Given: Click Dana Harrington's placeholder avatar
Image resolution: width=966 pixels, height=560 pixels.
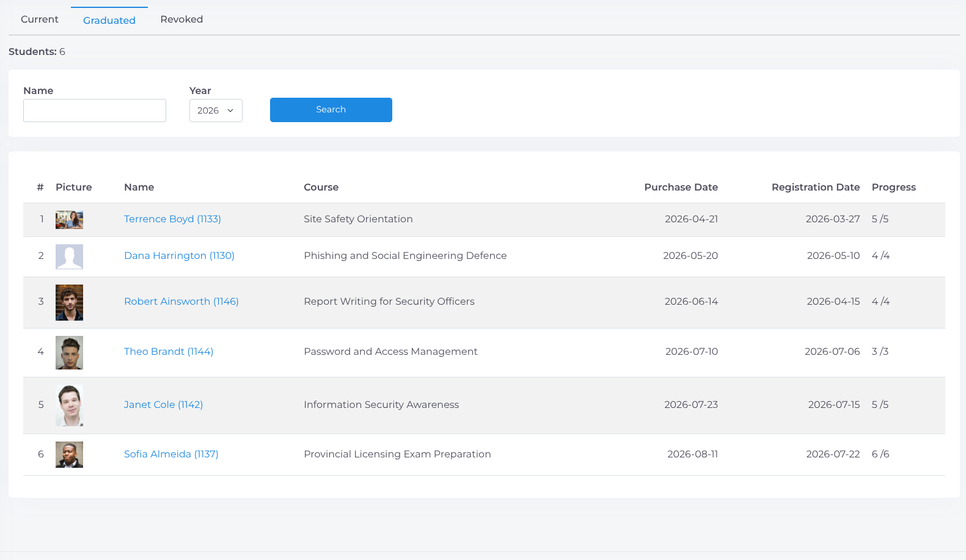Looking at the screenshot, I should click(x=69, y=256).
